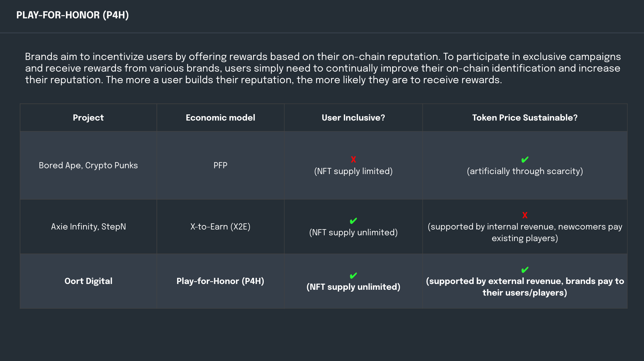The height and width of the screenshot is (361, 644).
Task: Select the User Inclusive? column header
Action: coord(353,118)
